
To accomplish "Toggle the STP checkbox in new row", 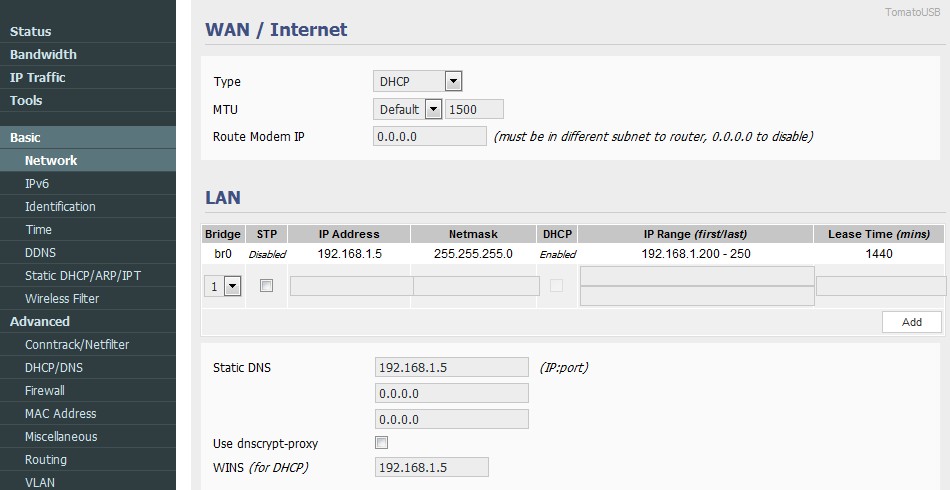I will click(x=266, y=286).
